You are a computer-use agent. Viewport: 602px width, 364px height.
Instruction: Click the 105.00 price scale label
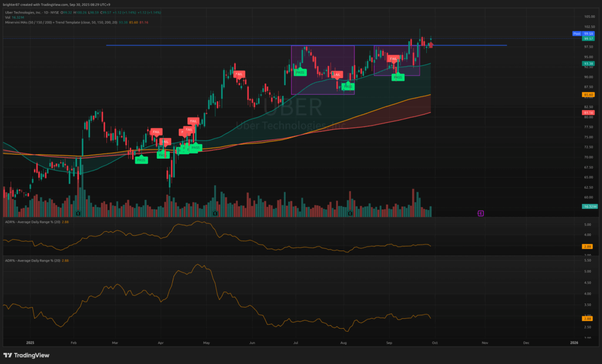[x=589, y=16]
